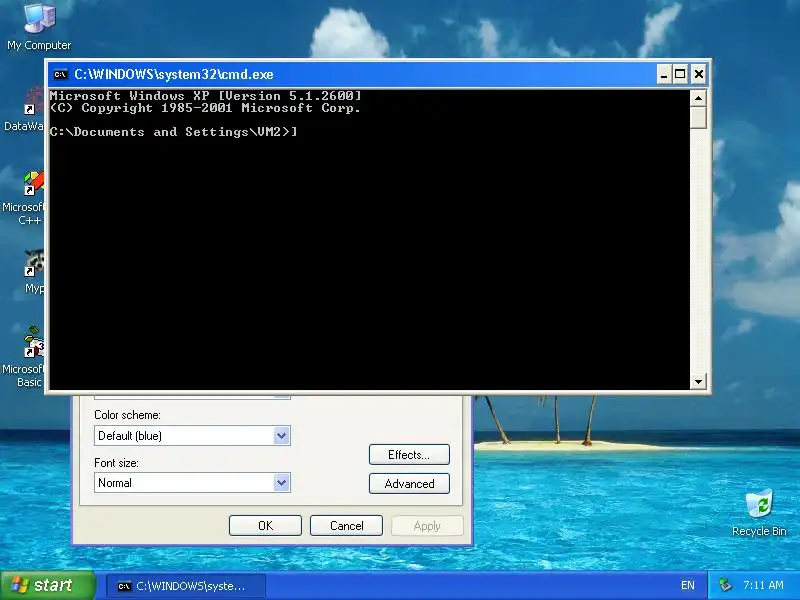Click the 'Microsoft Windows XP [Version 5.1.2600]' line
Image resolution: width=800 pixels, height=600 pixels.
(206, 95)
